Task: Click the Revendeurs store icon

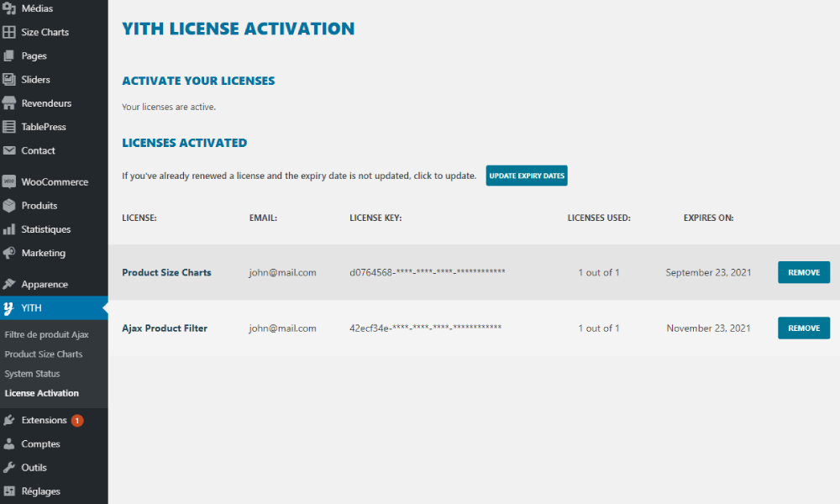Action: click(x=9, y=103)
